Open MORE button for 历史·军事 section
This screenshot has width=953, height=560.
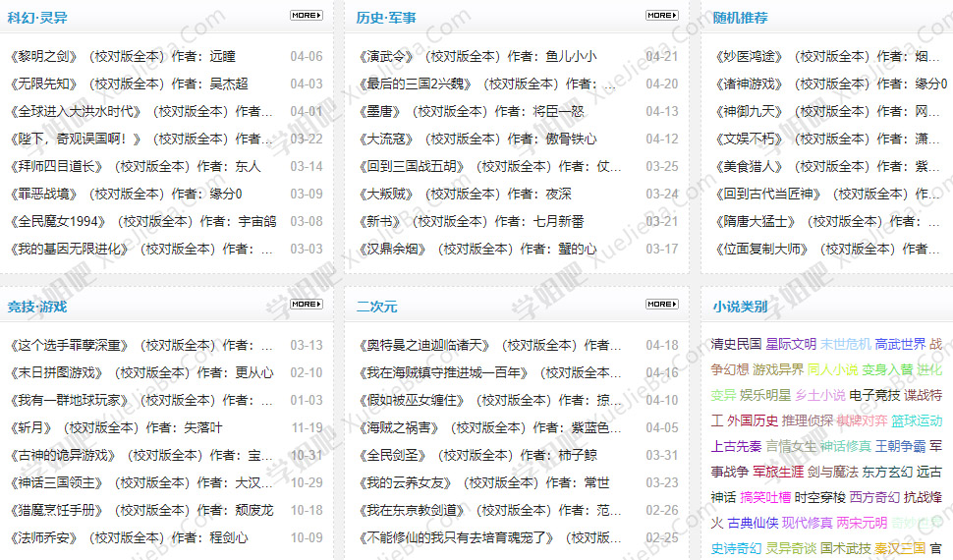pyautogui.click(x=662, y=15)
